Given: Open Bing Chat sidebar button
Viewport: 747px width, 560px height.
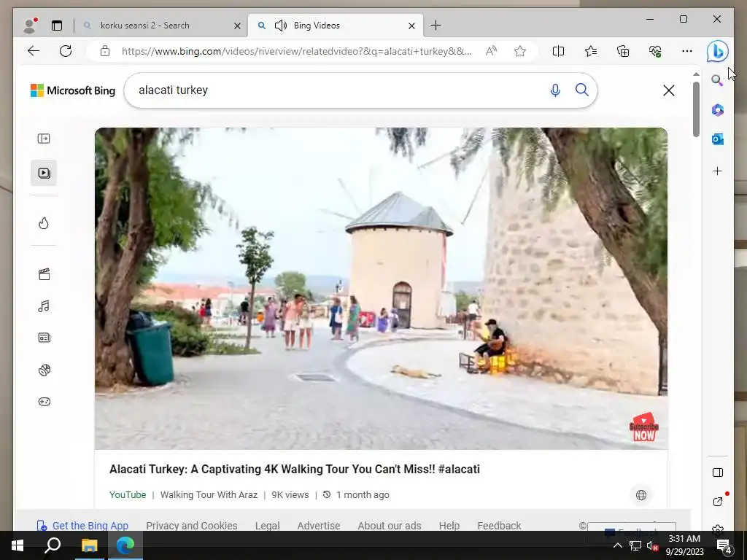Looking at the screenshot, I should click(x=717, y=51).
